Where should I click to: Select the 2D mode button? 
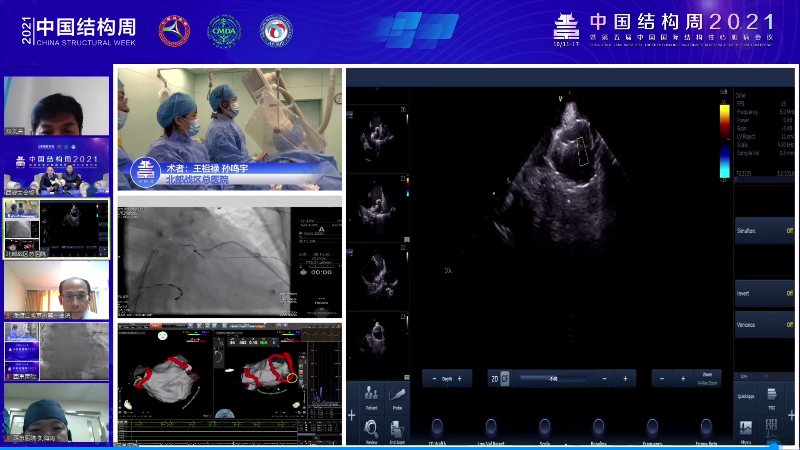tap(492, 379)
